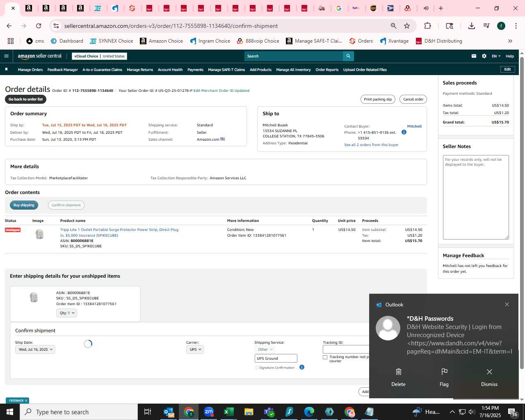This screenshot has width=525, height=420.
Task: Open the Ship Date dropdown
Action: [35, 349]
